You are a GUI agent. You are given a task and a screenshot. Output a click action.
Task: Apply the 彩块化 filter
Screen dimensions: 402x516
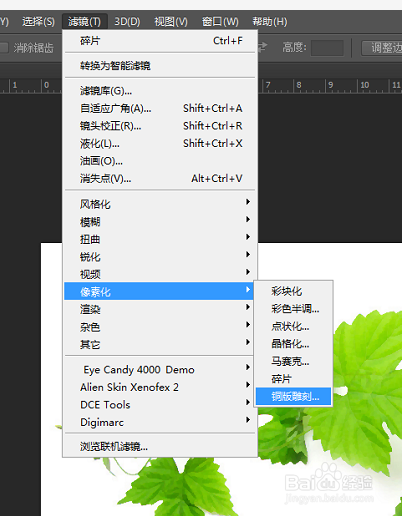click(293, 291)
